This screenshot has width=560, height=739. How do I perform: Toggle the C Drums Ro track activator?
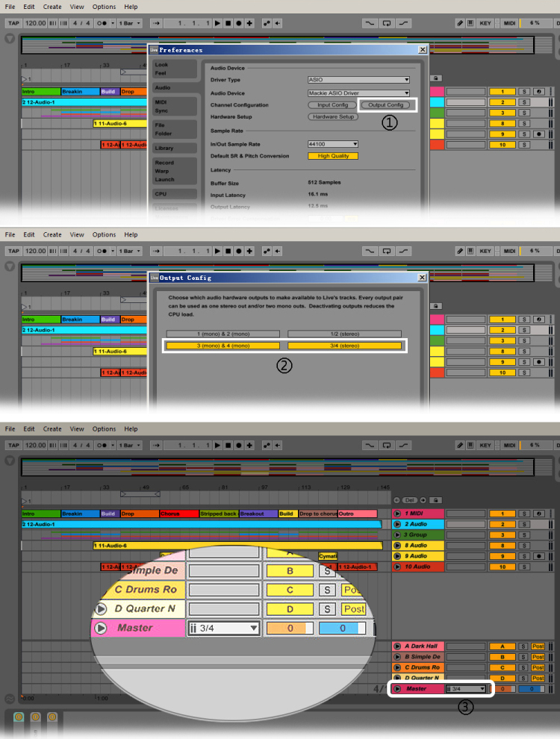pos(503,668)
